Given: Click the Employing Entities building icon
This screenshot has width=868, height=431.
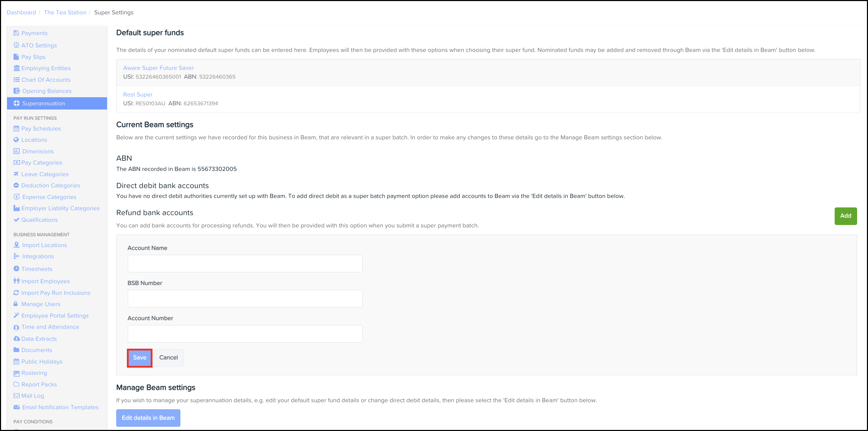Looking at the screenshot, I should pyautogui.click(x=16, y=68).
